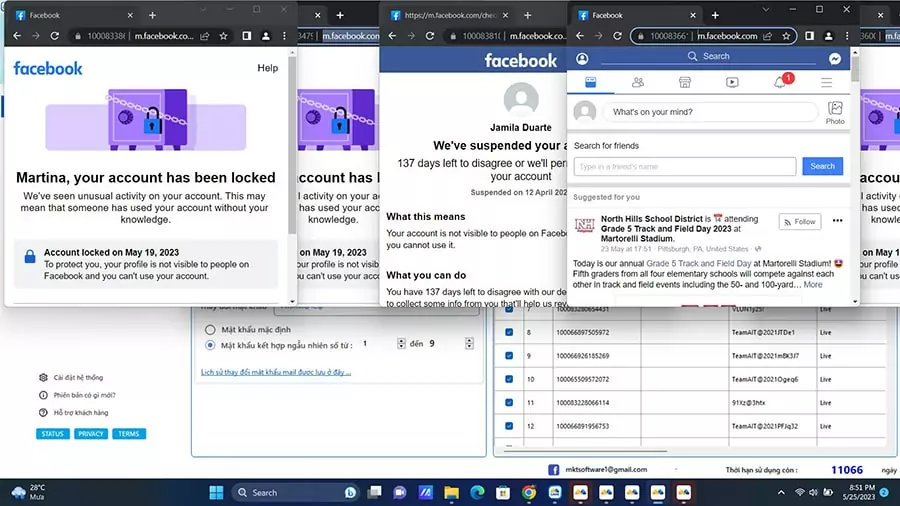
Task: Adjust the minimum digits stepper showing 1
Action: pos(401,344)
